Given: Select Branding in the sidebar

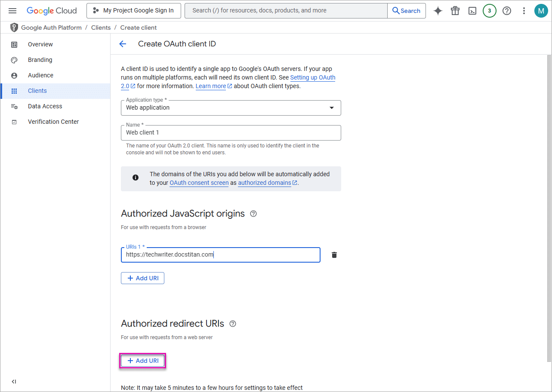Looking at the screenshot, I should coord(40,60).
